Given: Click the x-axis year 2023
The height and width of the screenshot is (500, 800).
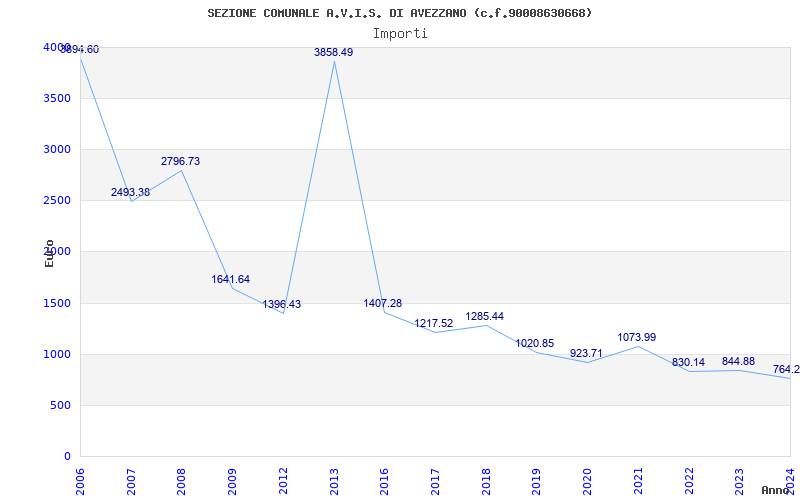Looking at the screenshot, I should pyautogui.click(x=739, y=481).
